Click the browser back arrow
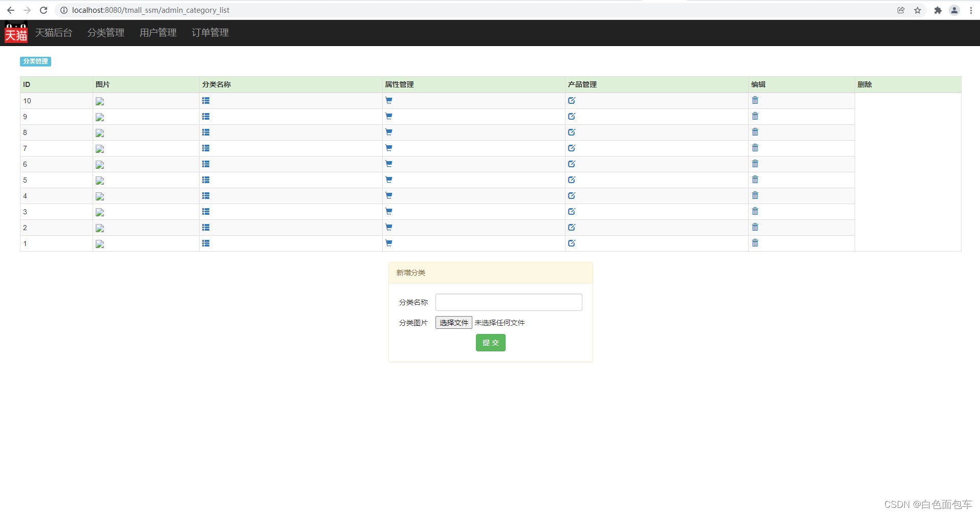 point(11,10)
